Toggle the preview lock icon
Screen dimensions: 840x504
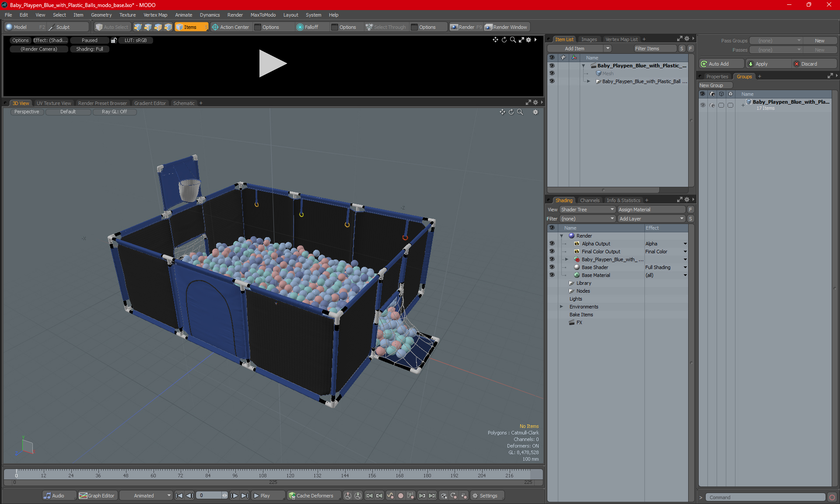114,40
